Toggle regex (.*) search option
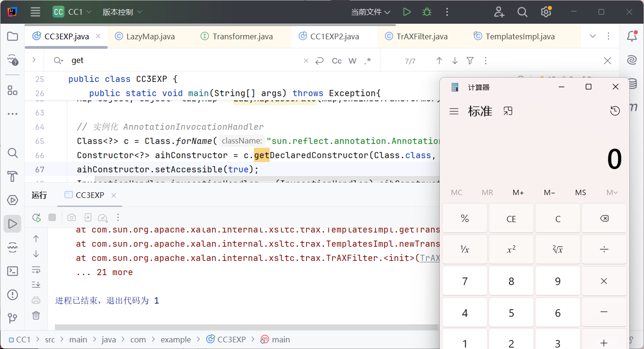The image size is (644, 349). (x=368, y=61)
